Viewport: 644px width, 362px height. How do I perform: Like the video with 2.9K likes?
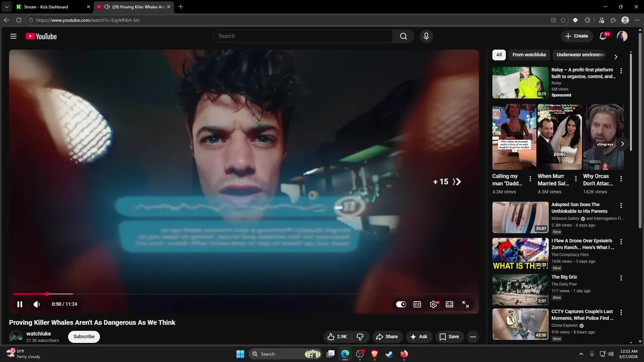tap(337, 337)
